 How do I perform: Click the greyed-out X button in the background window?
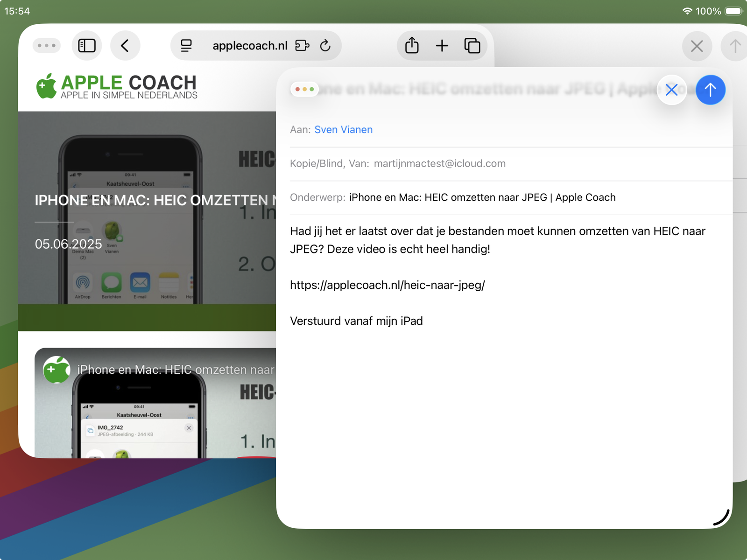[x=697, y=46]
